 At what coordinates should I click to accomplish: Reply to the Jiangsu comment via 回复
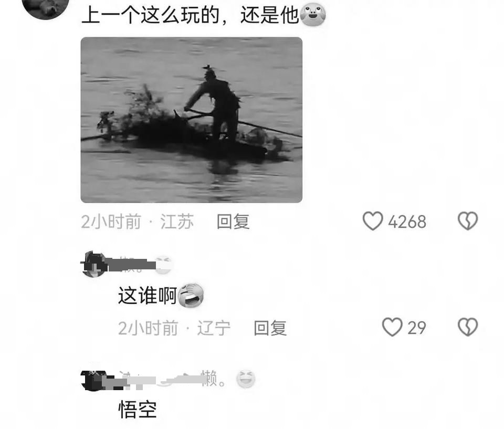(233, 222)
